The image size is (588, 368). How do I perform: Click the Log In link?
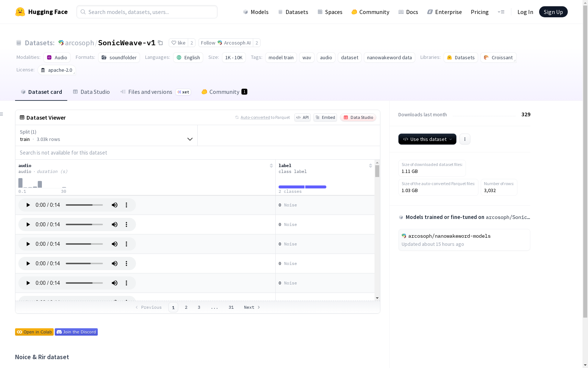(525, 12)
